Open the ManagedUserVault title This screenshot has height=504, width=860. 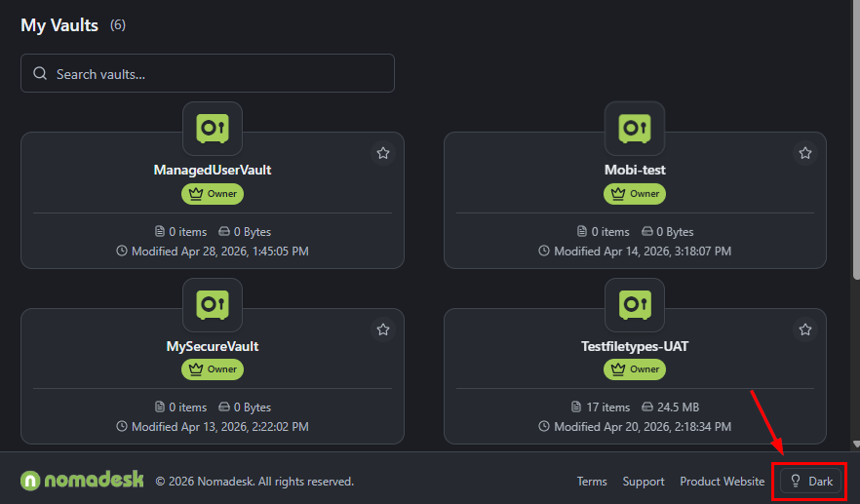pos(212,170)
